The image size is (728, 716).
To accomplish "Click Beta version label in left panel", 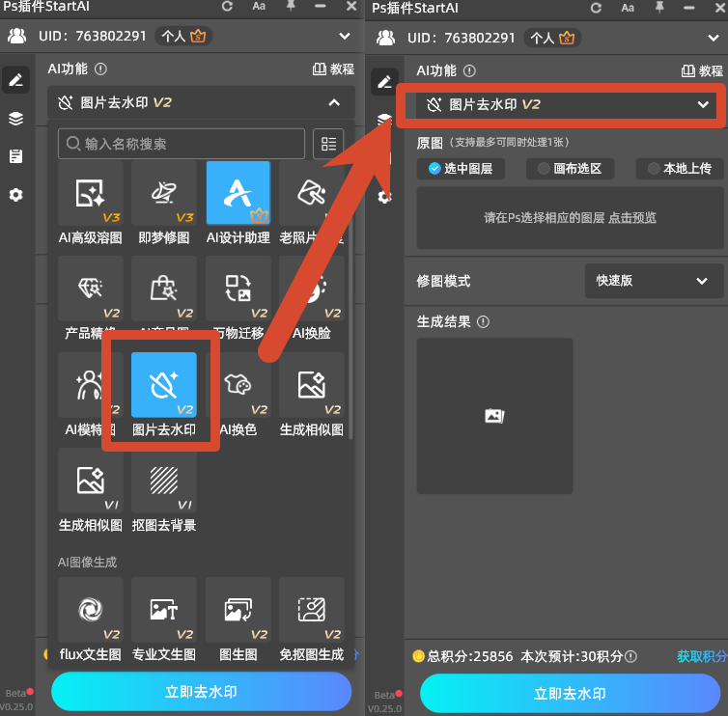I will (x=16, y=700).
